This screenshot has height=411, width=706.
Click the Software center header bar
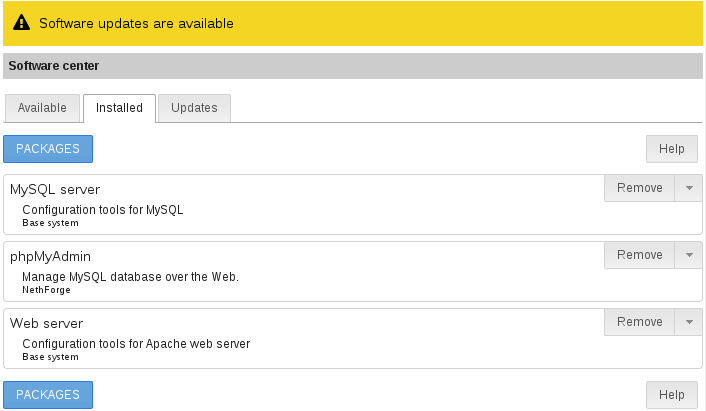pyautogui.click(x=353, y=66)
